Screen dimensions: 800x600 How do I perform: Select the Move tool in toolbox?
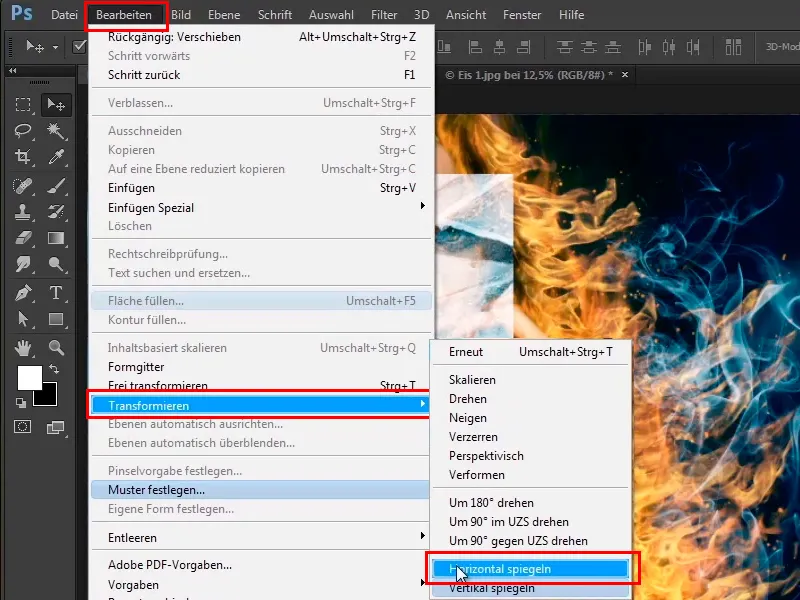coord(56,105)
